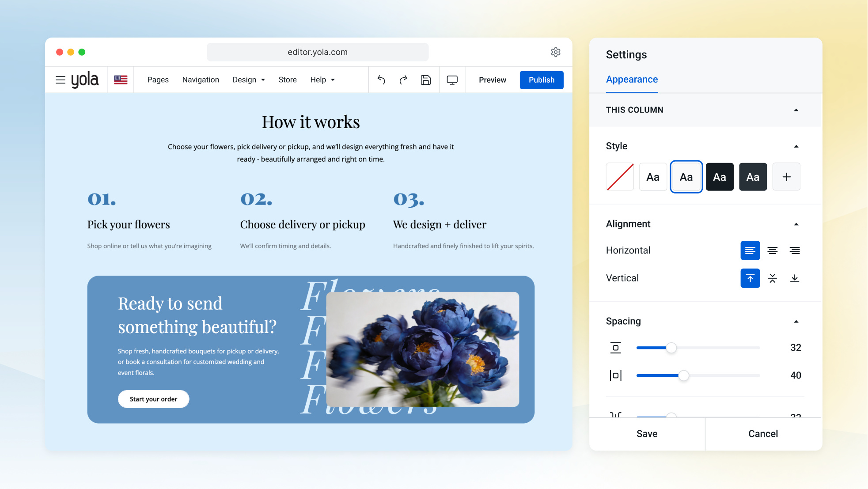The width and height of the screenshot is (868, 489).
Task: Set horizontal alignment to center
Action: click(773, 250)
